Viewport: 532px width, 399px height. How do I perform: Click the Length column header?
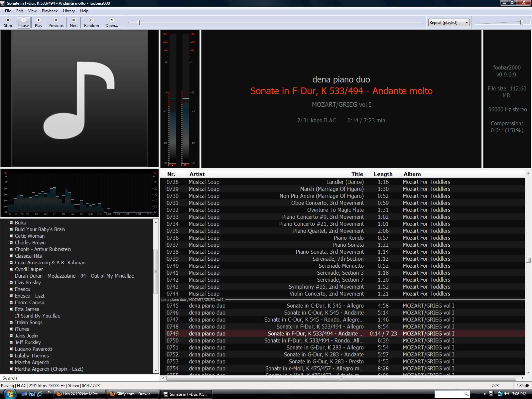click(383, 174)
